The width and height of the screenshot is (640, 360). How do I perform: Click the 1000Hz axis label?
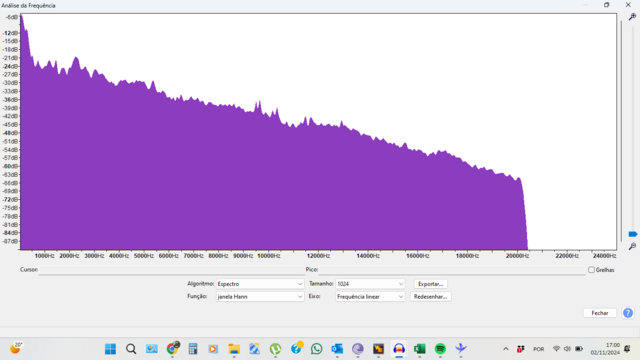pos(44,256)
